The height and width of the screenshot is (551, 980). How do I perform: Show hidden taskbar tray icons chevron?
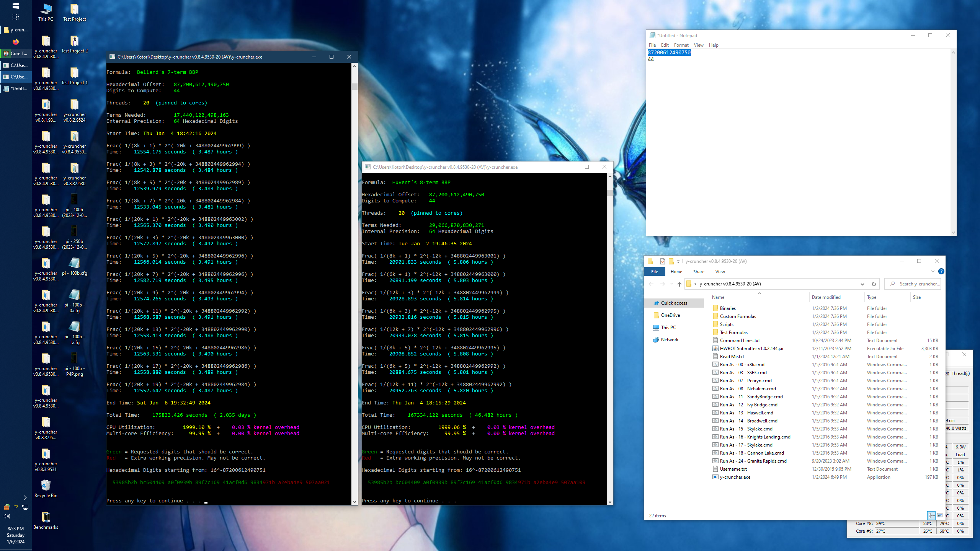[x=25, y=498]
